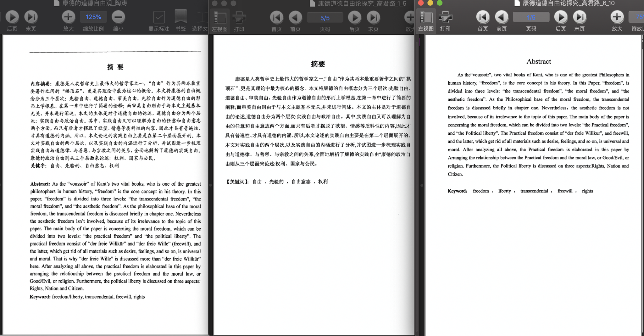
Task: Toggle 显示标注 checkbox in 陶涛 window
Action: 159,17
